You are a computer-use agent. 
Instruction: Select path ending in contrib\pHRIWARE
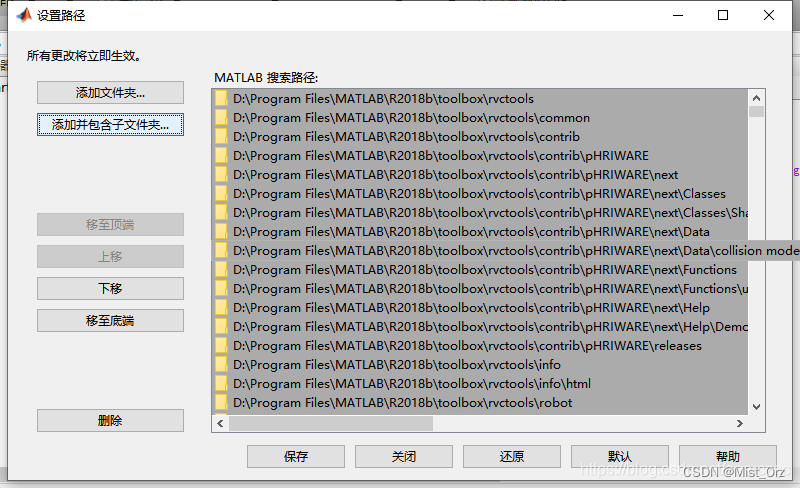point(441,155)
